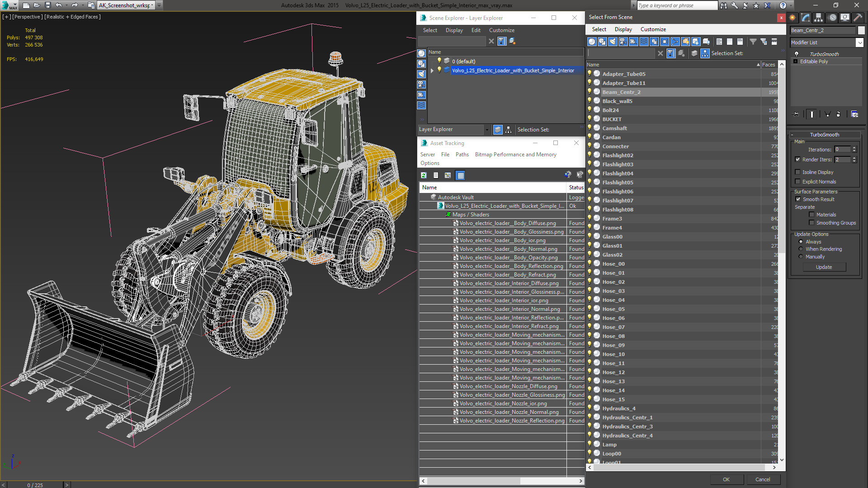Switch Asset Tracking to table view

click(460, 175)
